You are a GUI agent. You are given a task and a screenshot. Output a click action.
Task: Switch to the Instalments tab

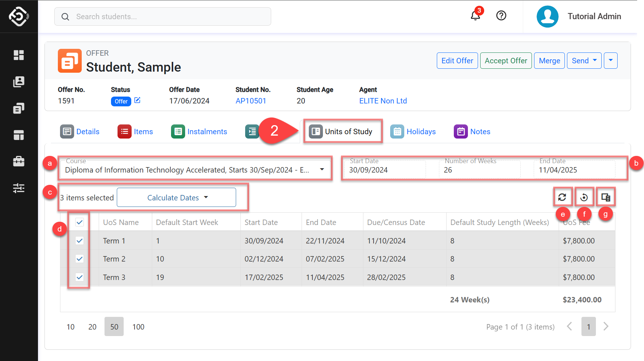[199, 132]
